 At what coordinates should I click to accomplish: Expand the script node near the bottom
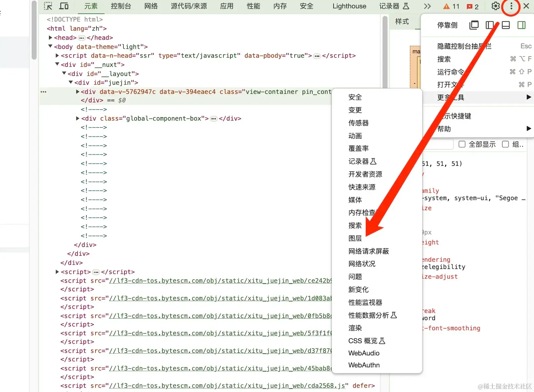[x=57, y=272]
